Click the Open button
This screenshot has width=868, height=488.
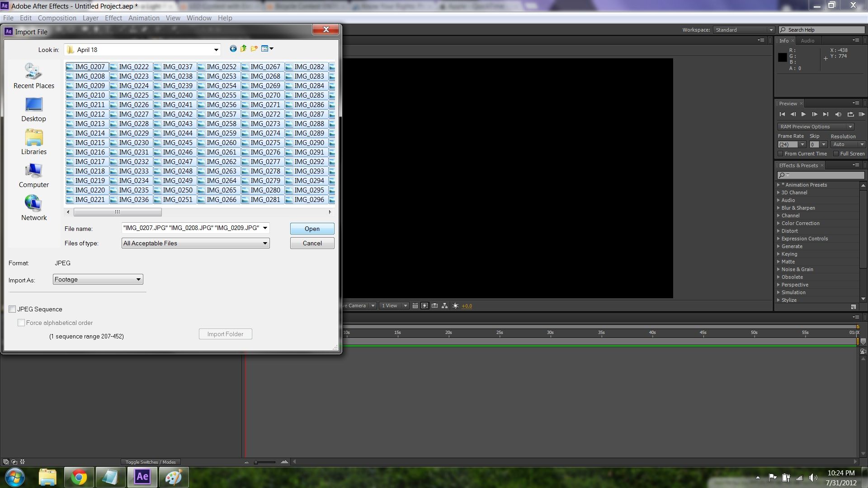312,229
